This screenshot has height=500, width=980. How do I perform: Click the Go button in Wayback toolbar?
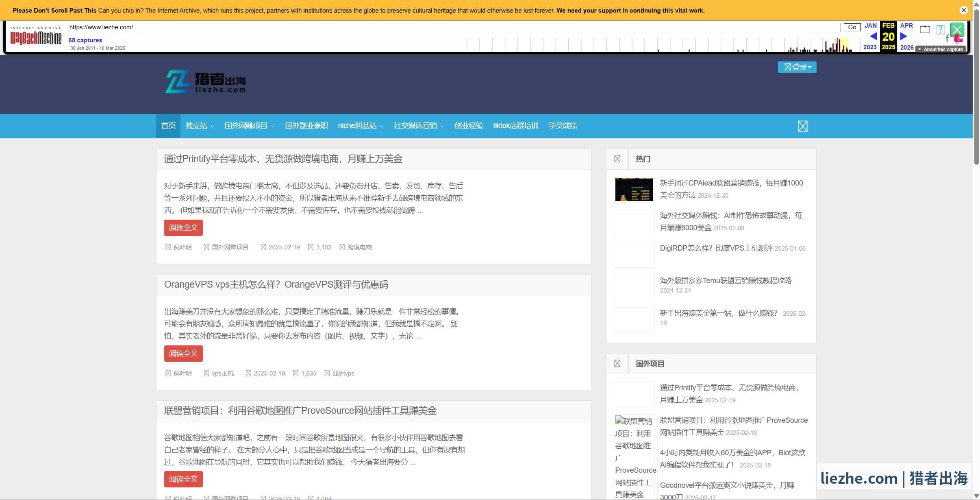[x=852, y=27]
